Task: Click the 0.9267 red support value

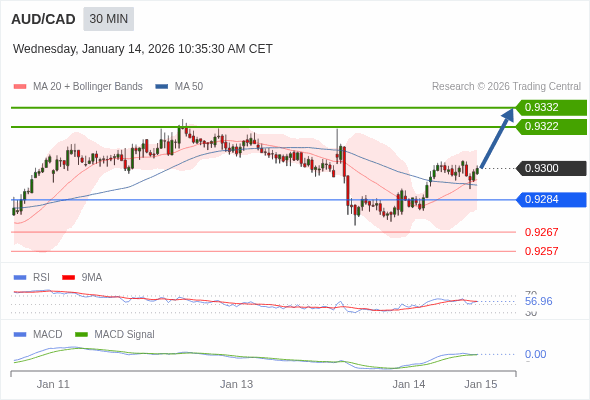Action: [x=541, y=232]
